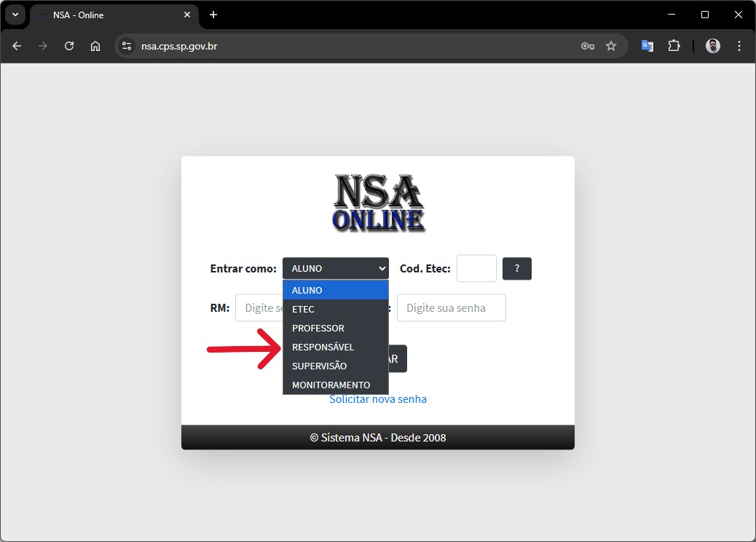Click the 'Solicitar nova senha' link
This screenshot has height=542, width=756.
tap(377, 399)
